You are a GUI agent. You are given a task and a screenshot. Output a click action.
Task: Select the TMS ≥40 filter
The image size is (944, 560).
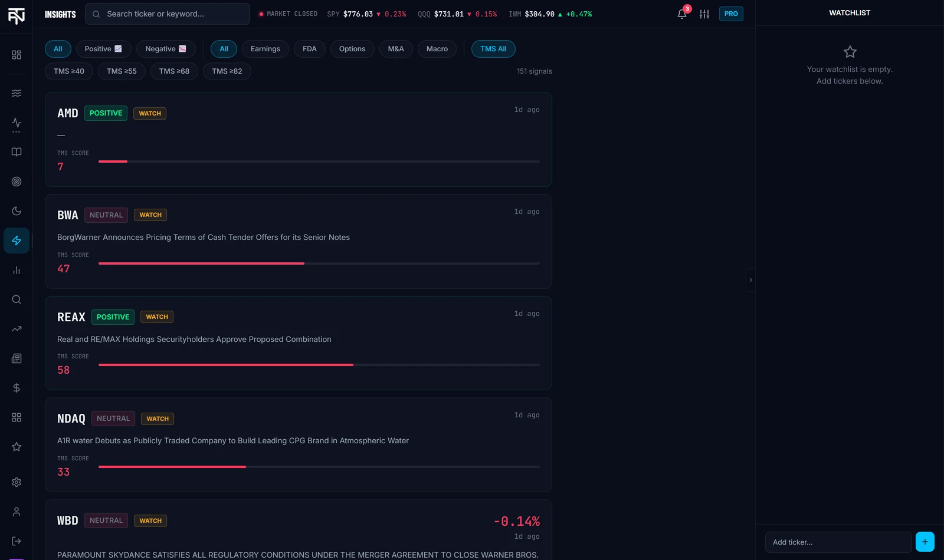(x=69, y=71)
